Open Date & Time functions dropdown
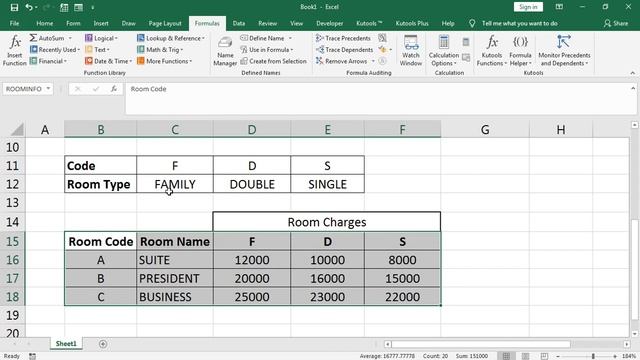This screenshot has height=360, width=640. [x=108, y=61]
